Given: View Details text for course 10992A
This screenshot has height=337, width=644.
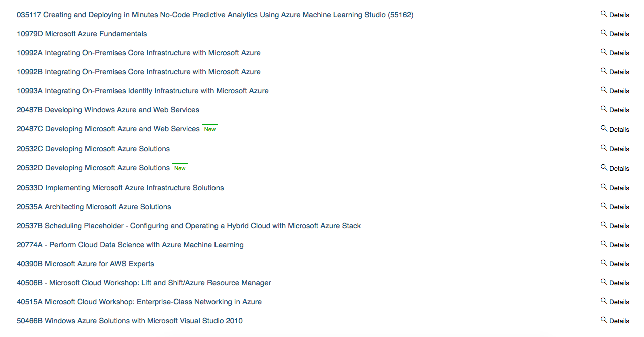Looking at the screenshot, I should (619, 53).
